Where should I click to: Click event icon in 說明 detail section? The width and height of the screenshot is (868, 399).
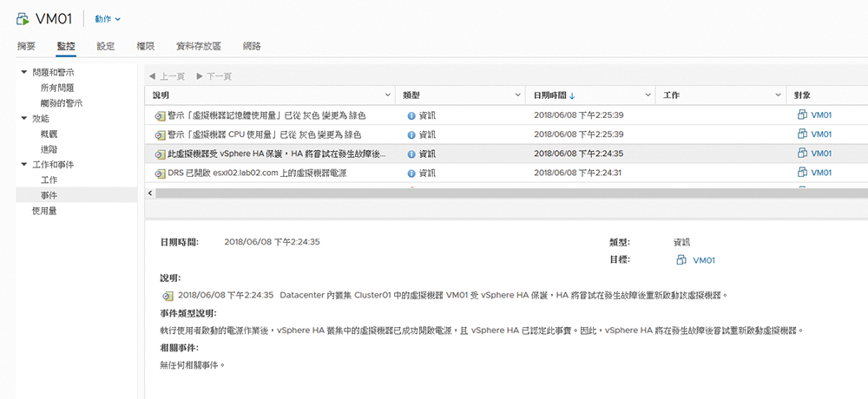pos(168,296)
